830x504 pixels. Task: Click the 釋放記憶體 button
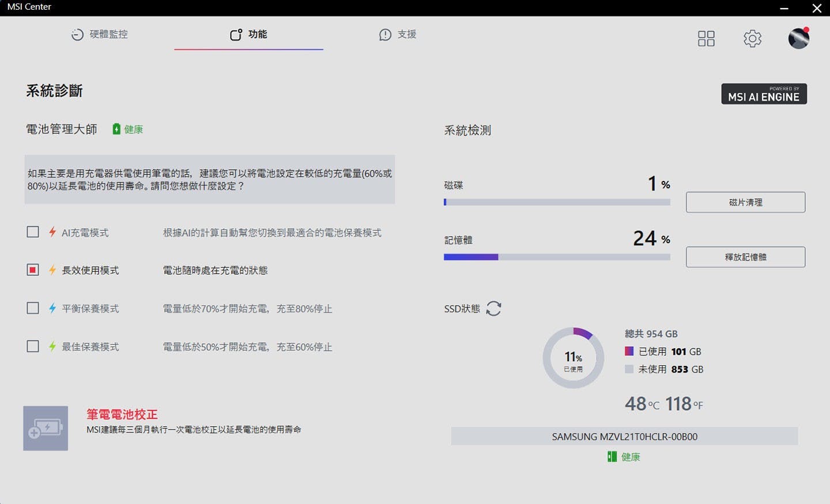(x=745, y=257)
